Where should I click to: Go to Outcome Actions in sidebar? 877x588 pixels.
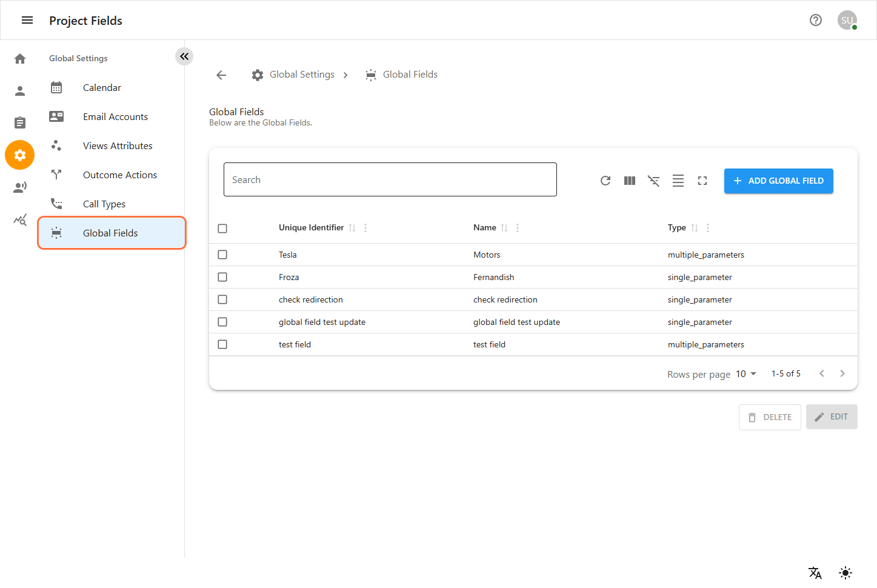click(x=119, y=175)
